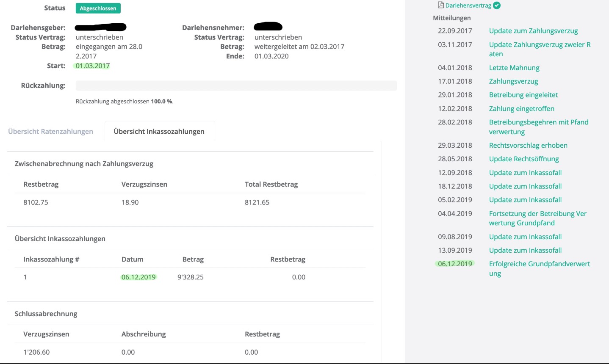Click the Betrag value 9'328.25

(191, 277)
